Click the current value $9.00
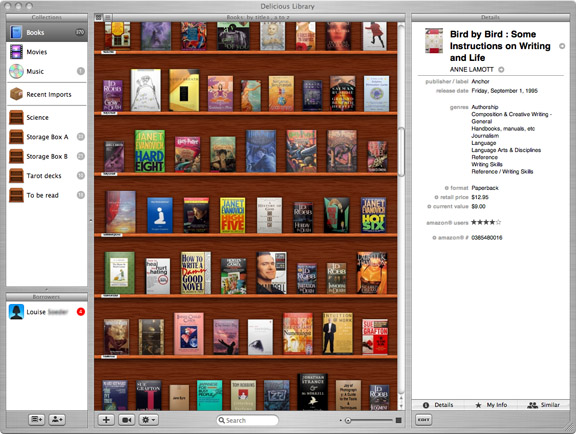This screenshot has width=576, height=434. pyautogui.click(x=479, y=207)
